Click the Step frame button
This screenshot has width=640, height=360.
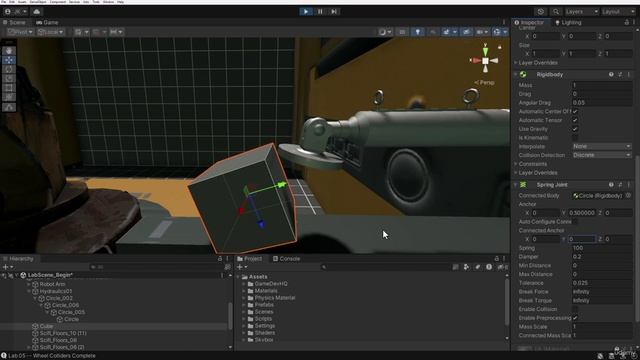click(x=334, y=11)
